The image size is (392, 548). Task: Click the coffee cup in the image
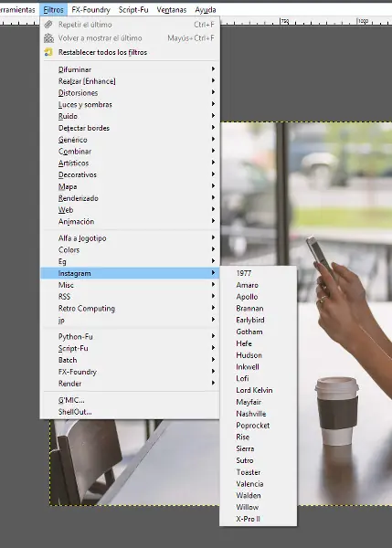337,411
